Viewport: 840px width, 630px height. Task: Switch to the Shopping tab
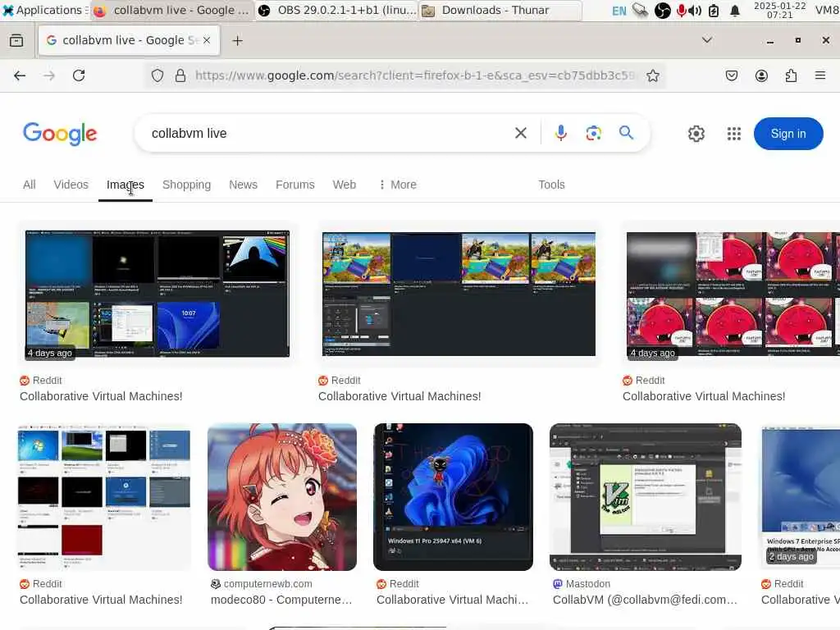(x=186, y=185)
